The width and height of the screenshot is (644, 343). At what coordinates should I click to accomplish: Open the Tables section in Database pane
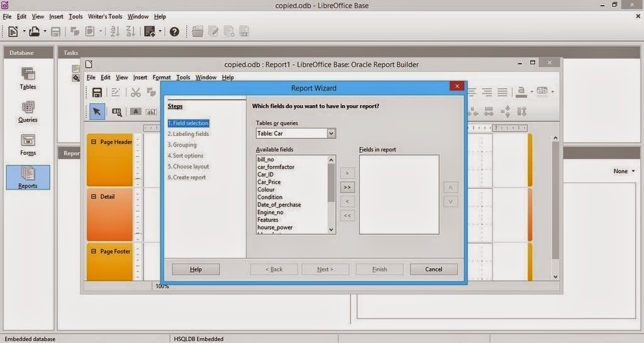(28, 79)
